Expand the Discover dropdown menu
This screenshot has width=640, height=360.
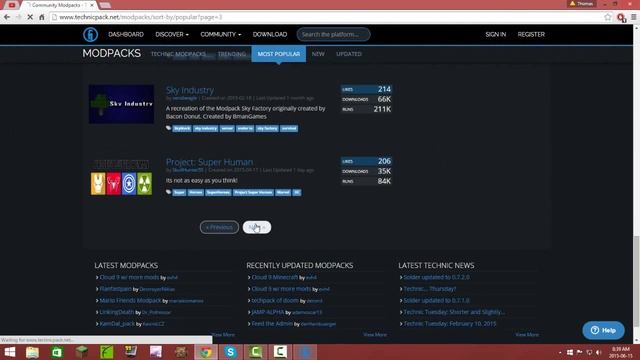(172, 34)
